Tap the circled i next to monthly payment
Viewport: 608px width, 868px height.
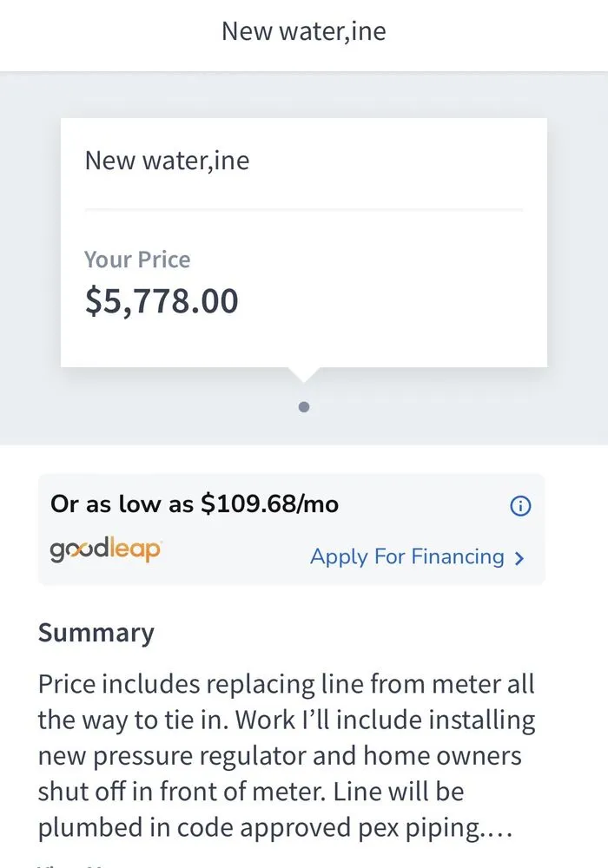pyautogui.click(x=519, y=505)
